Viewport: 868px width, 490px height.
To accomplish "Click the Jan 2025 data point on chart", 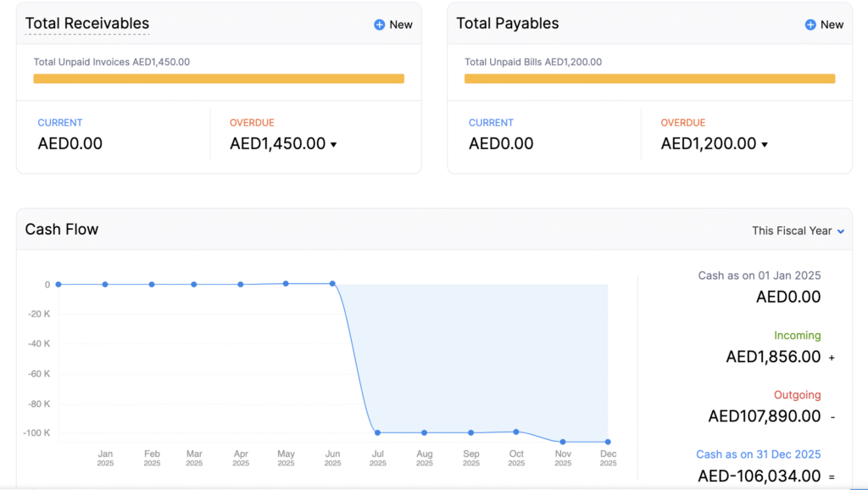I will click(x=104, y=285).
